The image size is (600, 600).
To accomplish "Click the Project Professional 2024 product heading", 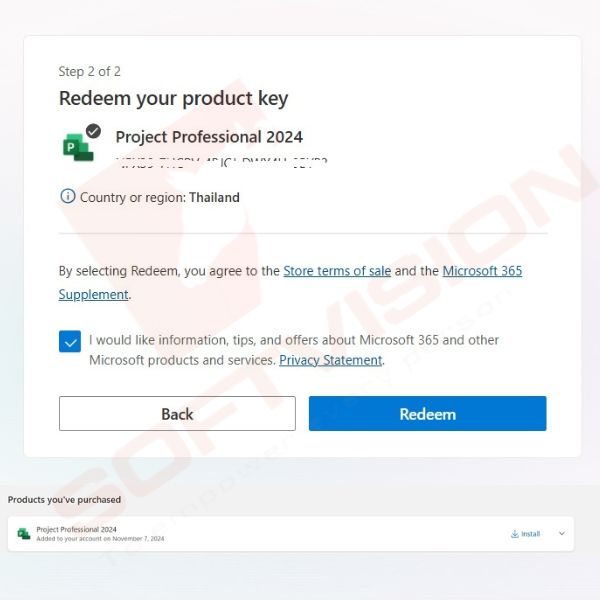I will pyautogui.click(x=209, y=137).
